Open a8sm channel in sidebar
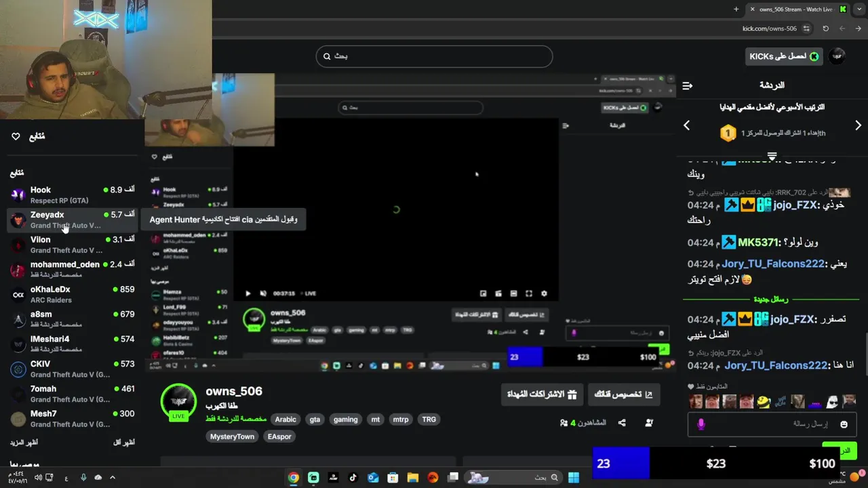This screenshot has width=868, height=488. [x=72, y=319]
